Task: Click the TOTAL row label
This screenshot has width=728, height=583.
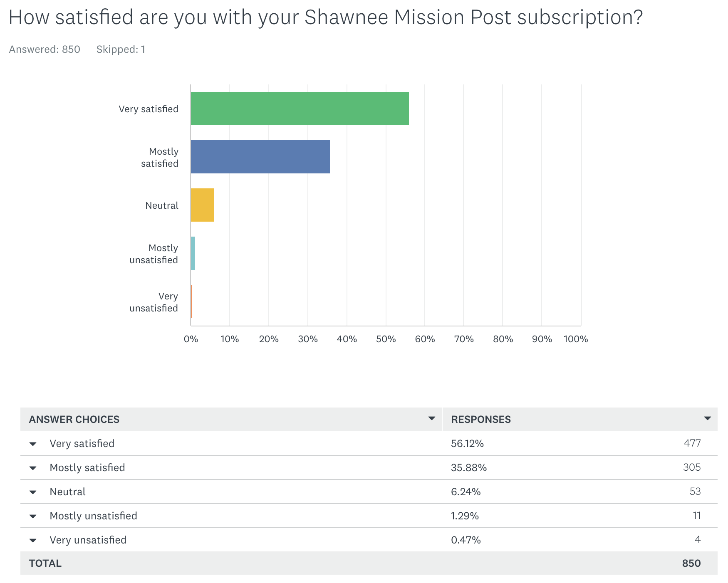Action: [45, 563]
